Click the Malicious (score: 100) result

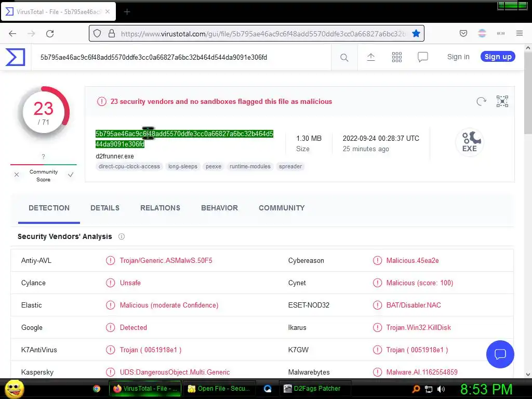[420, 283]
